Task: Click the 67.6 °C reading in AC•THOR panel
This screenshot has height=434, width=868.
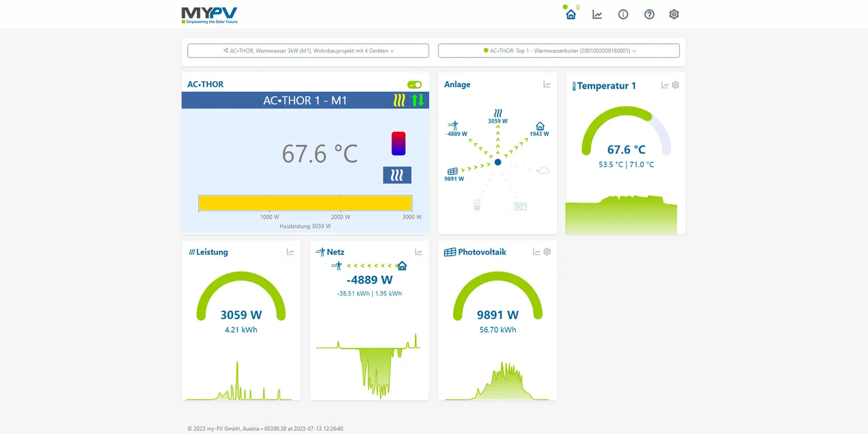Action: coord(320,154)
